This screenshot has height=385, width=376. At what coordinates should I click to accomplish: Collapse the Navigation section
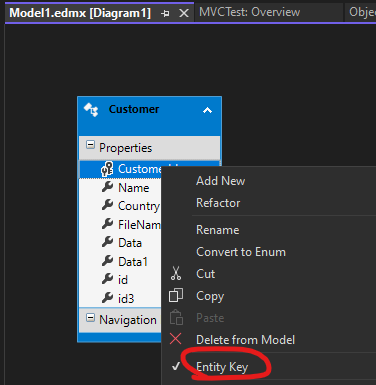coord(90,318)
